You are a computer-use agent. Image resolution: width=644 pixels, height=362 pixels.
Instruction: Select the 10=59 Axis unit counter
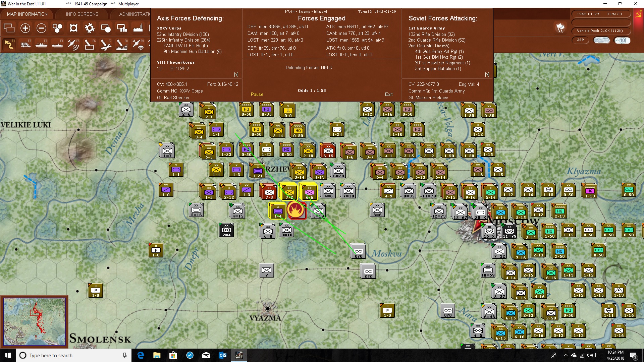pyautogui.click(x=488, y=270)
